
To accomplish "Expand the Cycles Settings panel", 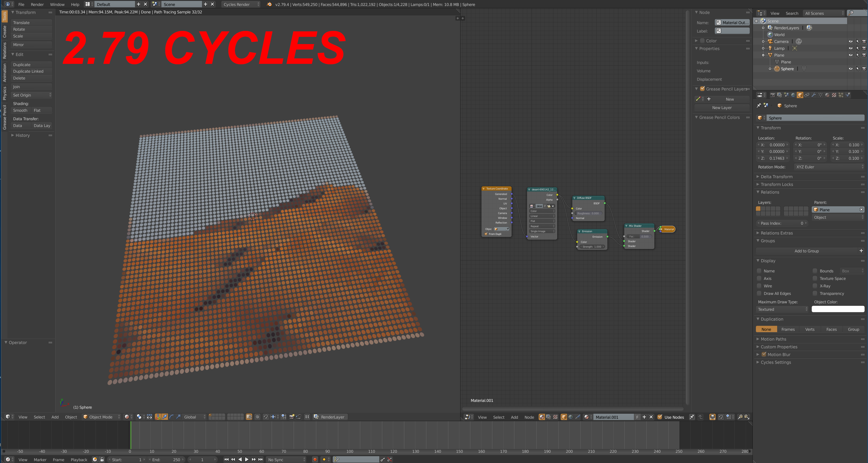I will tap(775, 362).
